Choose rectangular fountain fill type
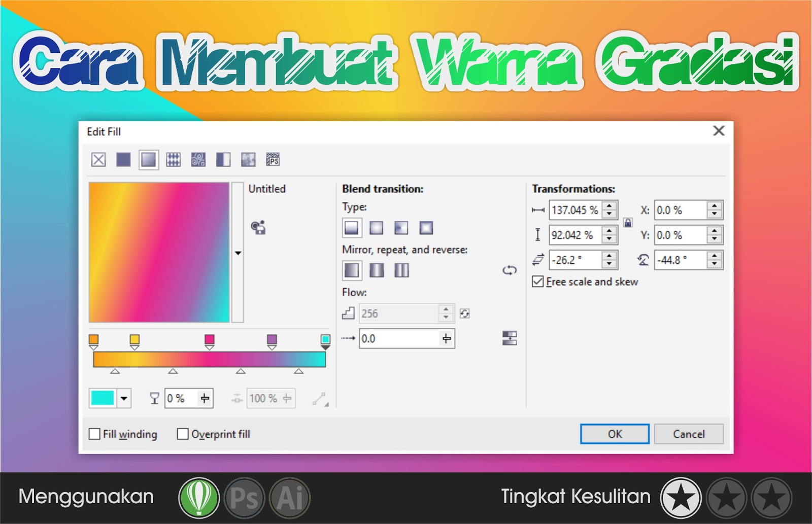Viewport: 812px width, 524px height. (426, 228)
